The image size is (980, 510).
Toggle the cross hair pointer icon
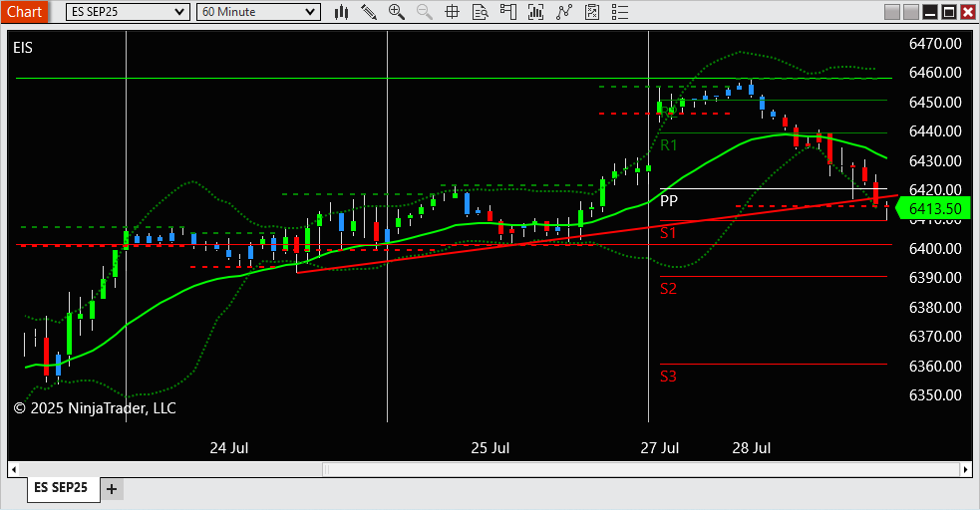[452, 12]
